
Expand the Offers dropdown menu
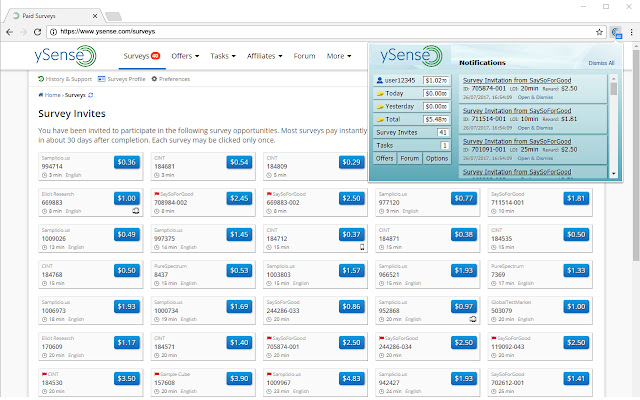(185, 56)
